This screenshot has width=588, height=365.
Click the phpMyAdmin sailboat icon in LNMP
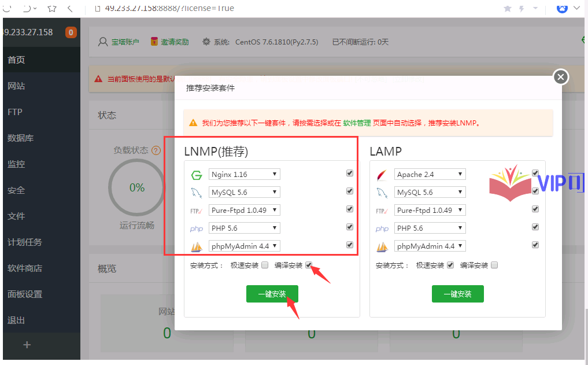pos(196,247)
